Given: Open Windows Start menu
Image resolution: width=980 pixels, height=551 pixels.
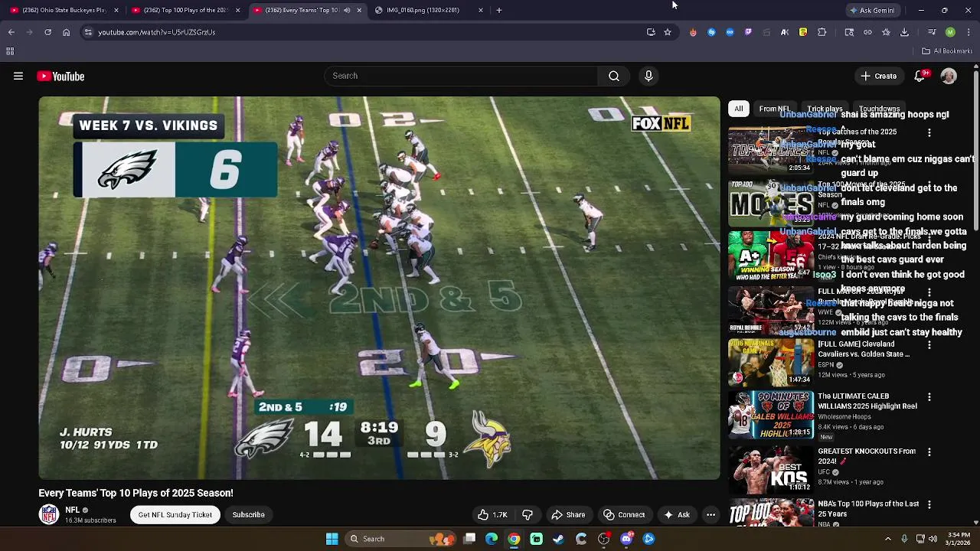Looking at the screenshot, I should (332, 539).
